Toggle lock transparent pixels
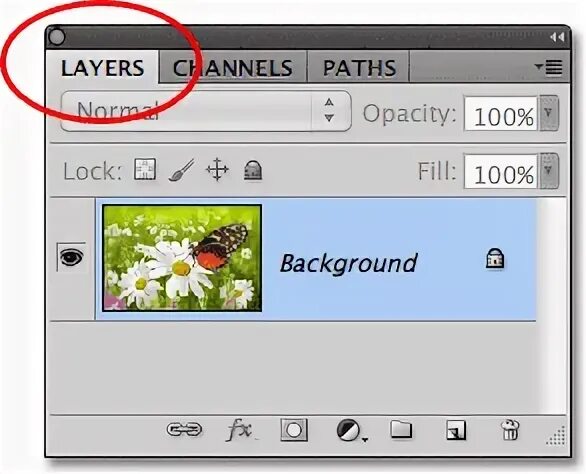586x474 pixels. point(145,170)
